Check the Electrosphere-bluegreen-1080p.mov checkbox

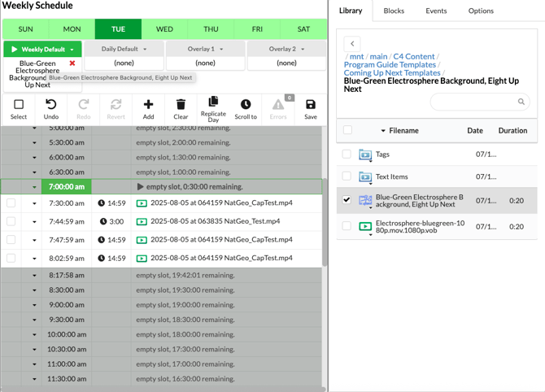click(x=347, y=226)
